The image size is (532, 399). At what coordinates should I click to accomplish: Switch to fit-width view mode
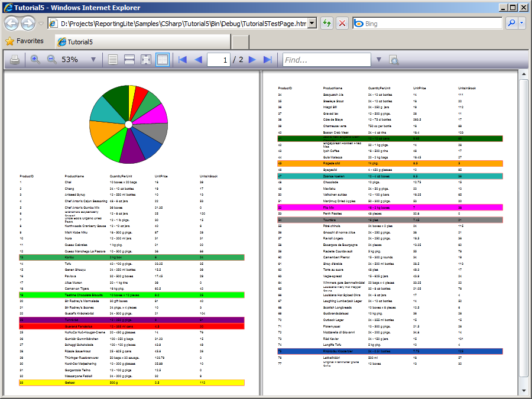tap(129, 60)
